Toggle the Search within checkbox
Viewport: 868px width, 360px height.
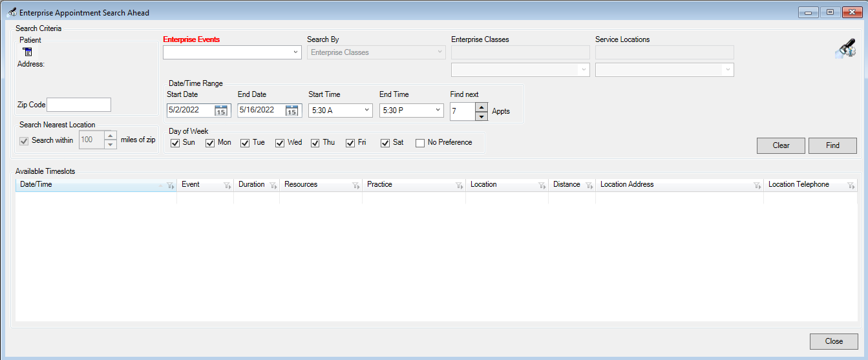[x=24, y=141]
